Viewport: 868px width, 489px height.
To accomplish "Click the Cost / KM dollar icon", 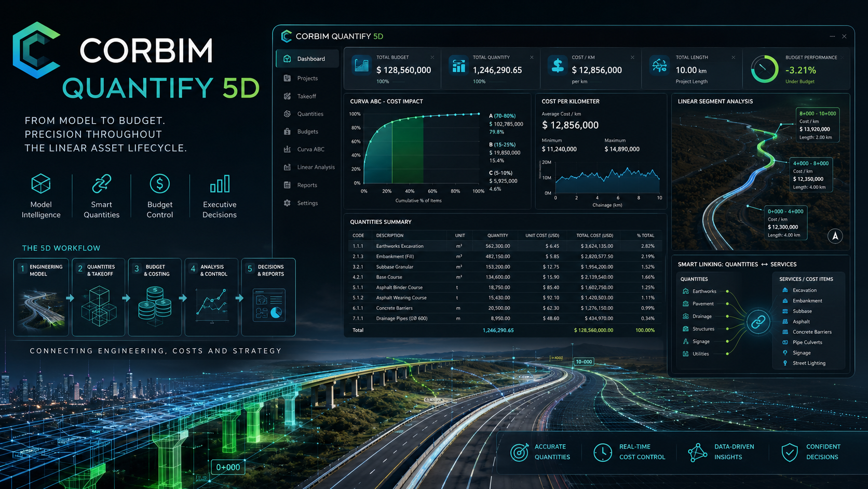I will [558, 66].
